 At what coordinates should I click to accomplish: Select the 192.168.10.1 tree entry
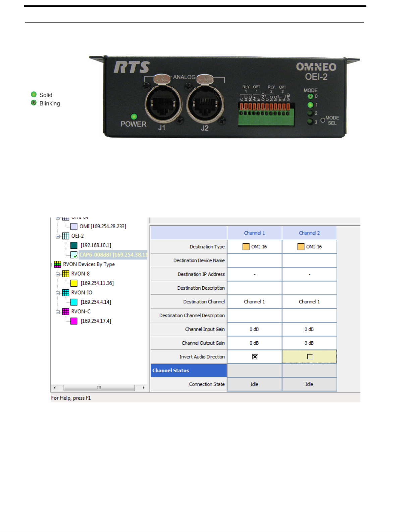(x=96, y=245)
